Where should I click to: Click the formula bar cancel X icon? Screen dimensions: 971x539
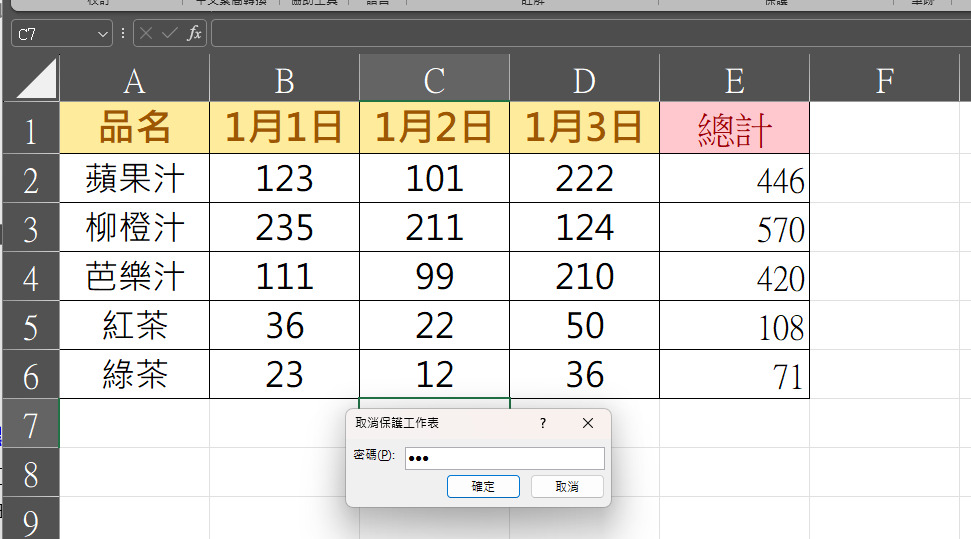(146, 33)
